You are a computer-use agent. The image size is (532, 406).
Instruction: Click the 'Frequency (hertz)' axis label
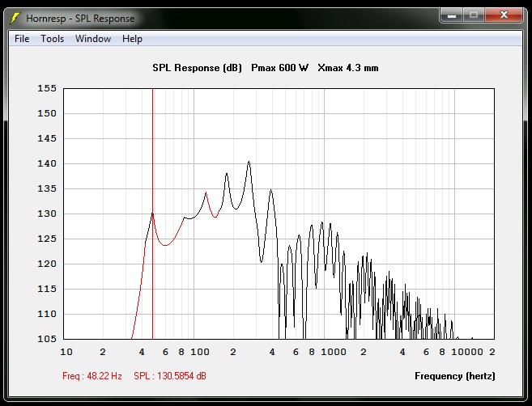click(x=454, y=376)
